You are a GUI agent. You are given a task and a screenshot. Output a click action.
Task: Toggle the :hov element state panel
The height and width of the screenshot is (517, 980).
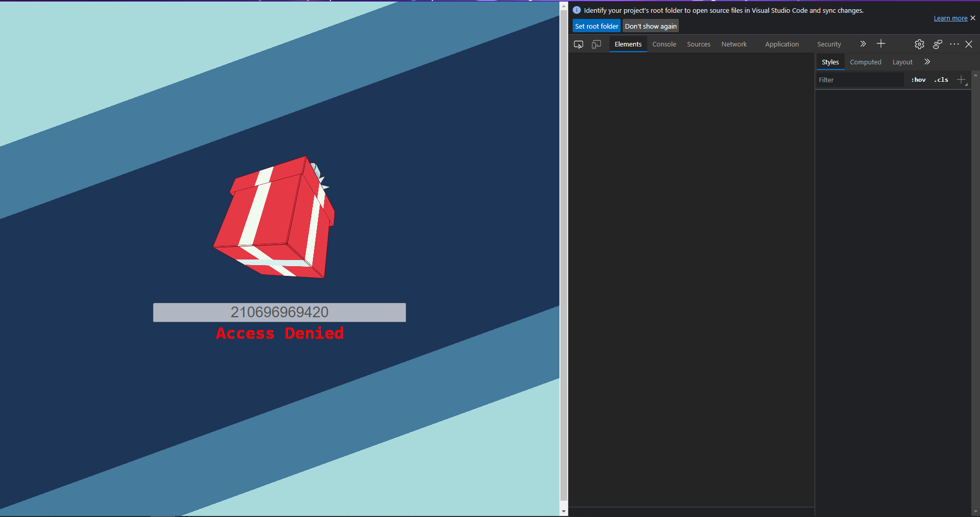coord(918,80)
